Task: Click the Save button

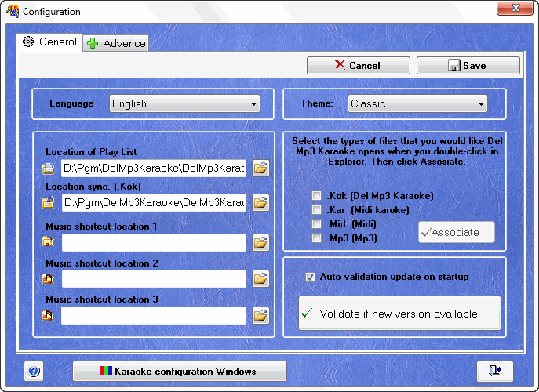Action: pos(468,65)
